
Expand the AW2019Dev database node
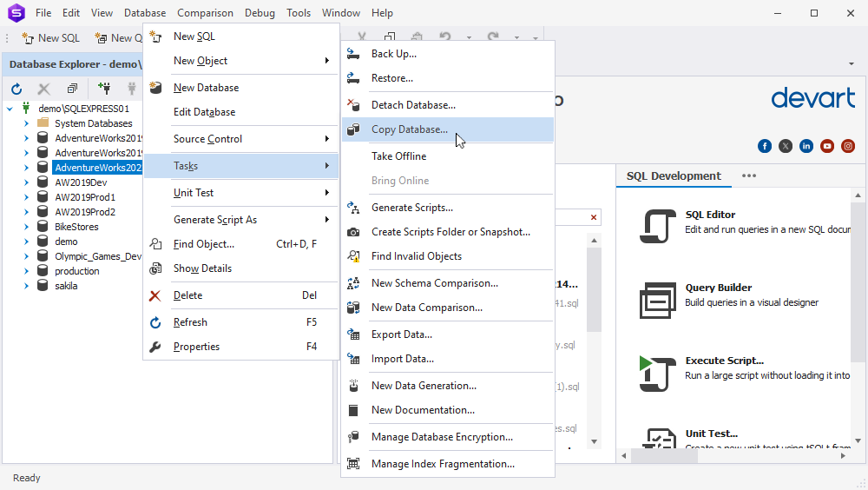click(26, 182)
